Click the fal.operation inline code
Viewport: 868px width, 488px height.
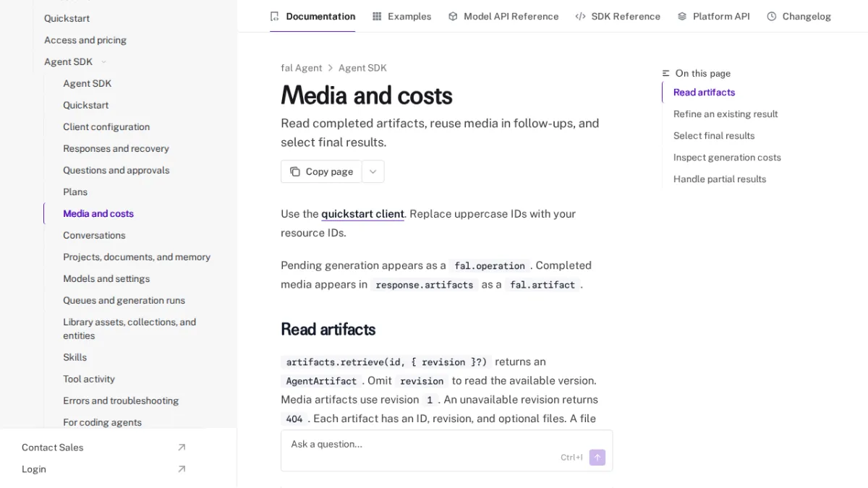[x=490, y=266]
